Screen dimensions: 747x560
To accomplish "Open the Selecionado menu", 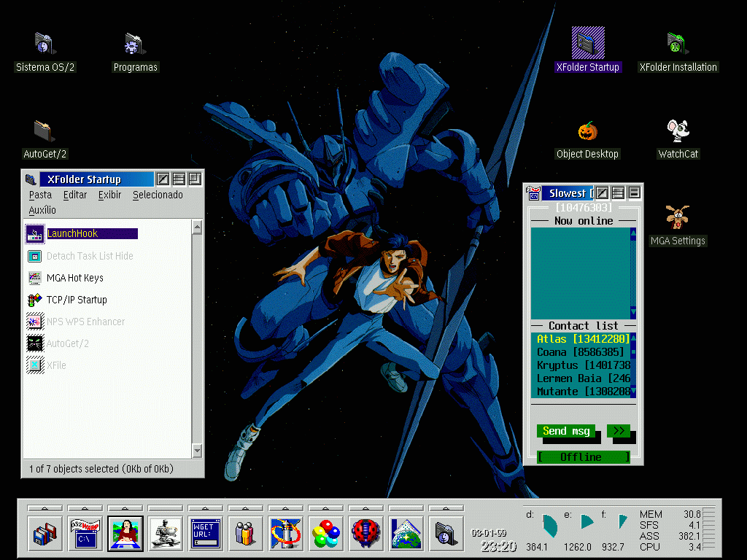I will click(x=158, y=195).
